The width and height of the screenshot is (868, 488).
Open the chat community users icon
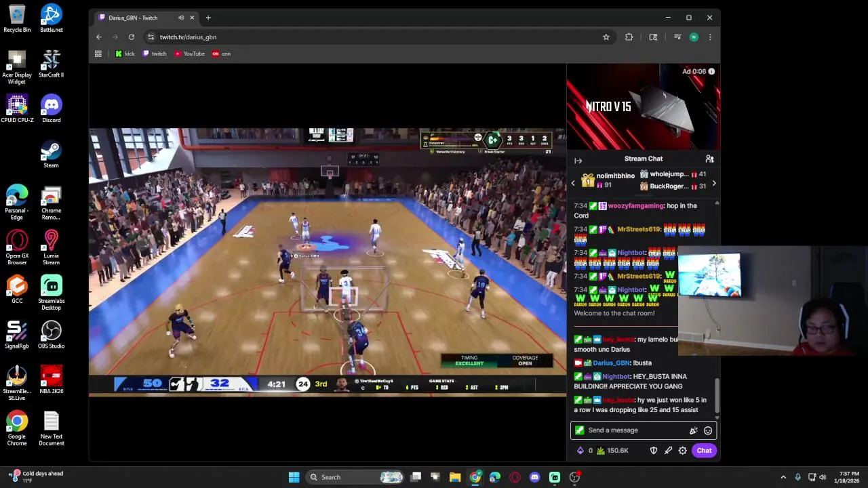709,159
